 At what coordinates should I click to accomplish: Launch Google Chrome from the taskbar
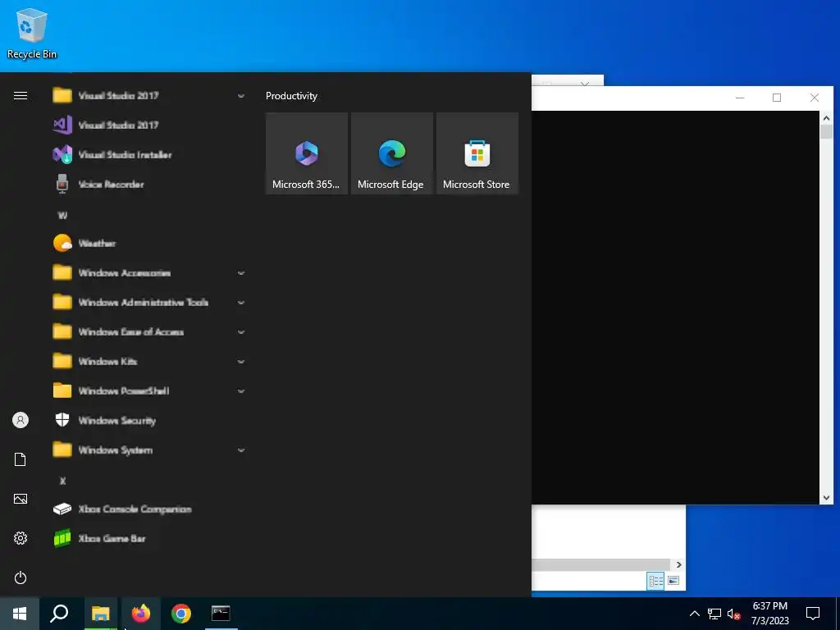click(x=181, y=614)
